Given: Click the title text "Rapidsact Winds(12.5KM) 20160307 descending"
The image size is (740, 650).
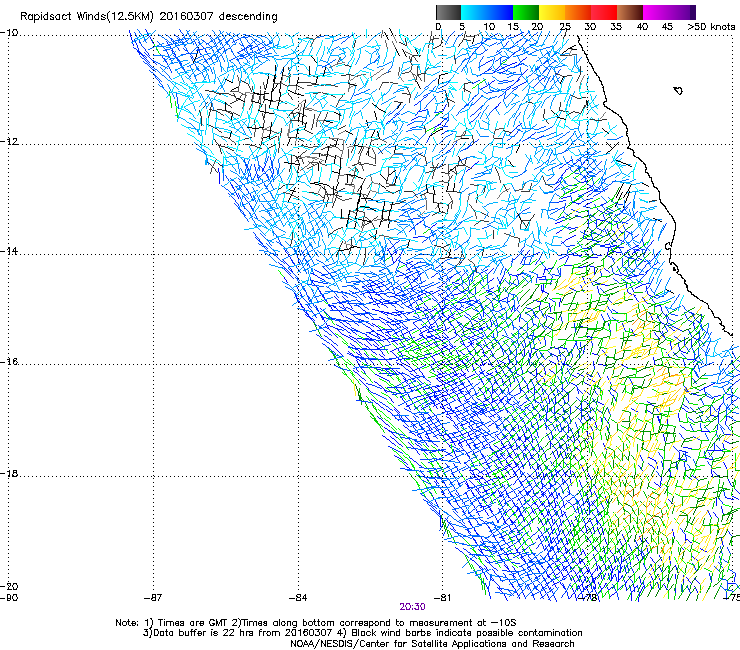Looking at the screenshot, I should tap(149, 17).
